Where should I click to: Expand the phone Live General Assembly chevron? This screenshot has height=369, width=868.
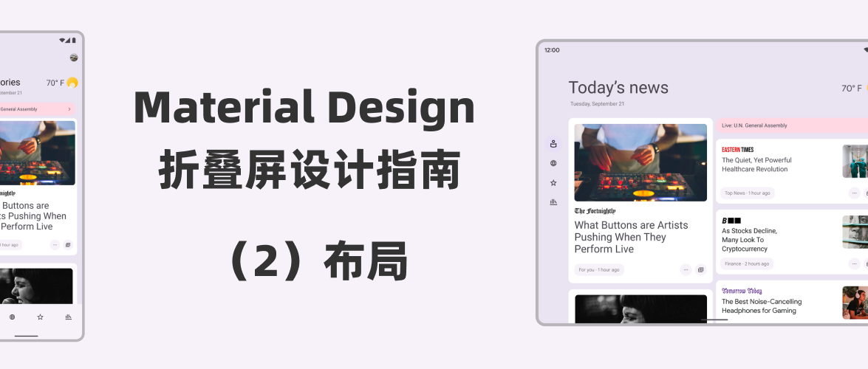click(x=69, y=109)
